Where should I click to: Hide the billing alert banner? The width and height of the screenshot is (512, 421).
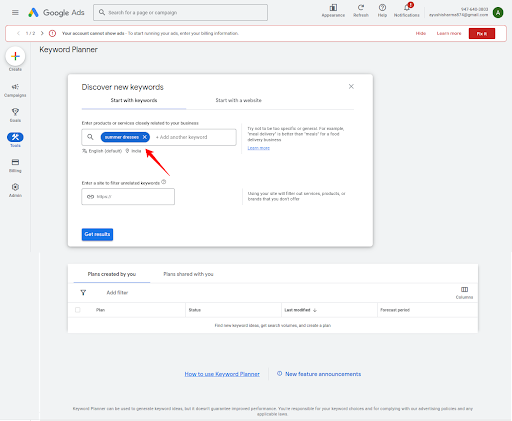pos(421,33)
